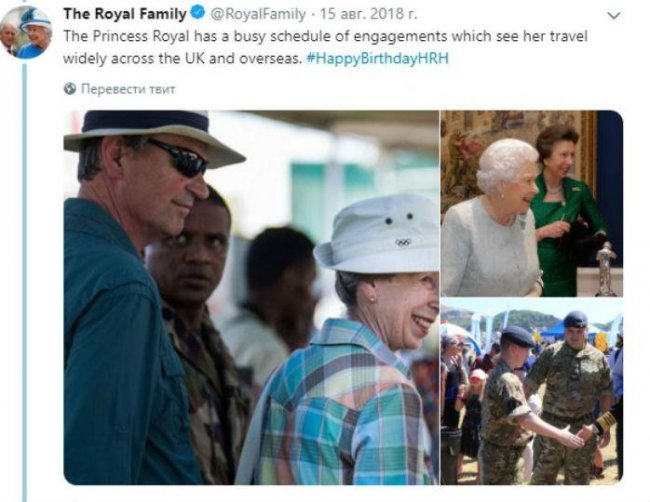Click the white bucket hat in main photo

(379, 233)
